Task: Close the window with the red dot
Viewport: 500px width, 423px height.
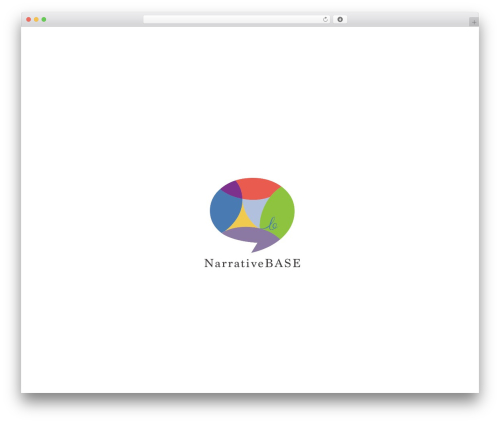Action: tap(29, 20)
